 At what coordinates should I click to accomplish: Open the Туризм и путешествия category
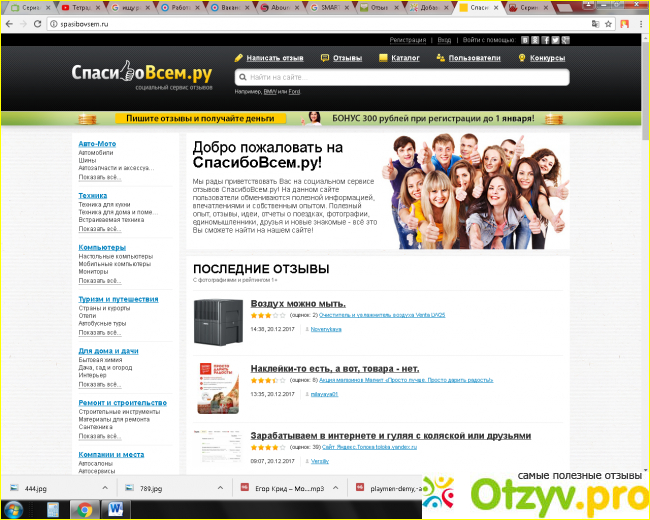point(118,299)
